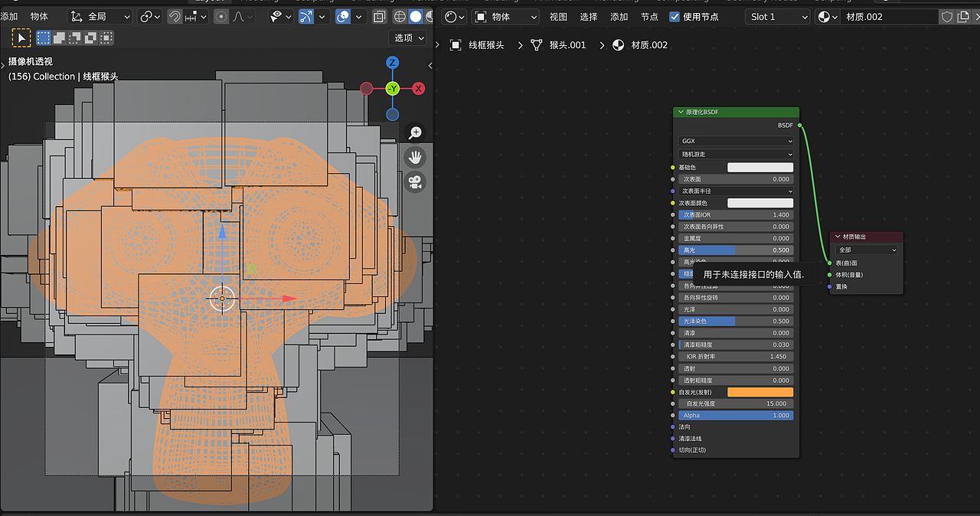Viewport: 980px width, 516px height.
Task: Toggle show overlays button
Action: pyautogui.click(x=344, y=16)
